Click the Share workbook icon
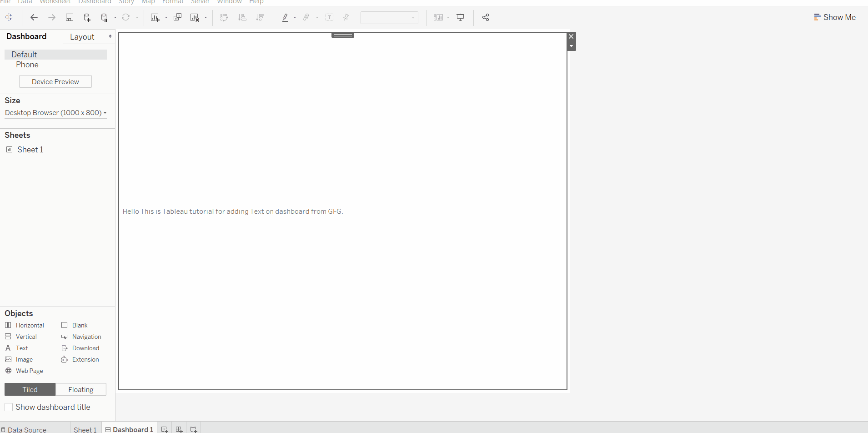The width and height of the screenshot is (868, 433). point(486,17)
